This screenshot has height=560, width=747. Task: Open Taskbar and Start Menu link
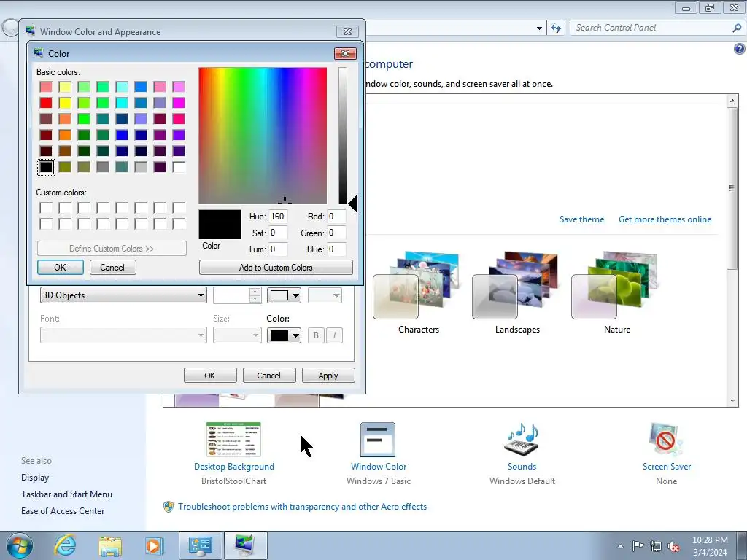tap(66, 494)
